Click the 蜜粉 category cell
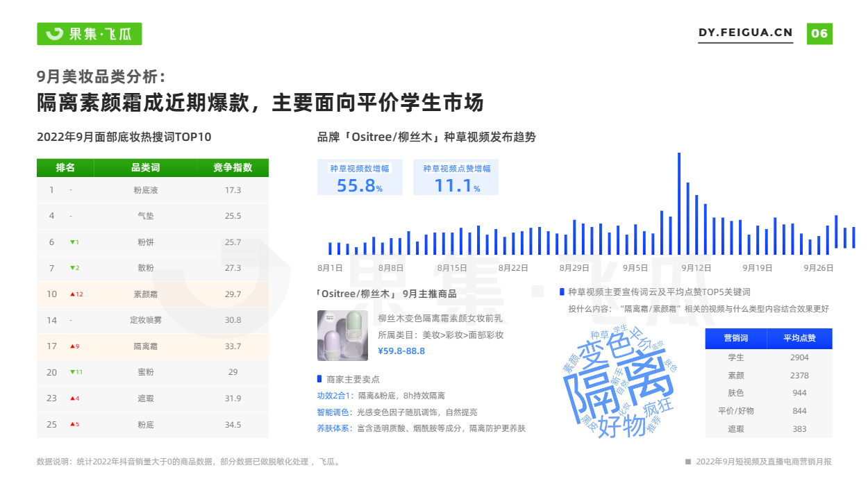 coord(146,372)
